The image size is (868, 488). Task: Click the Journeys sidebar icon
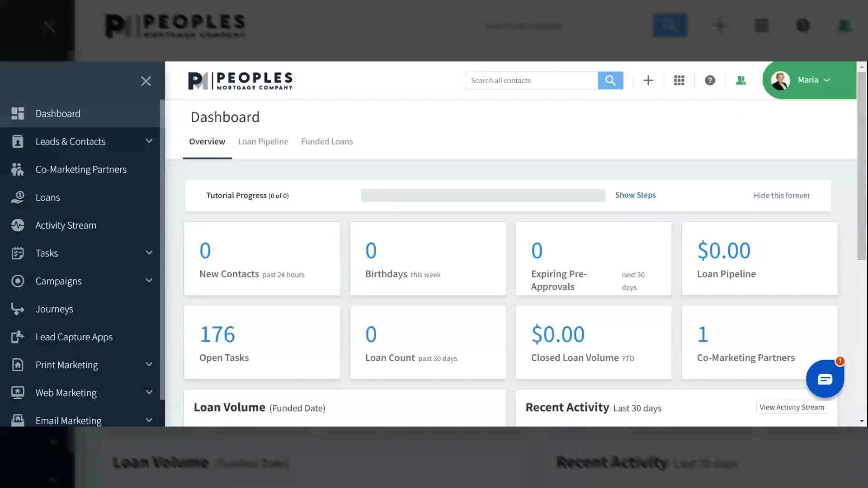tap(18, 309)
